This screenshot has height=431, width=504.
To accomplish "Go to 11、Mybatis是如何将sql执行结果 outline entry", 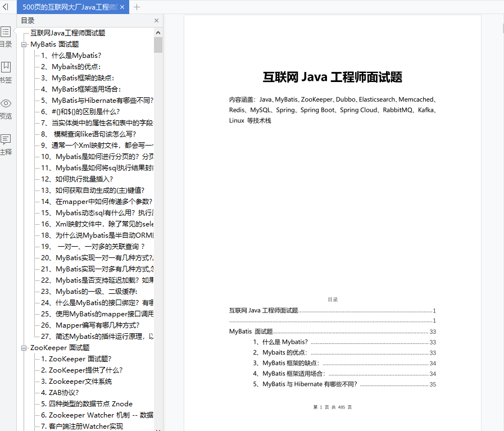I will pyautogui.click(x=97, y=168).
